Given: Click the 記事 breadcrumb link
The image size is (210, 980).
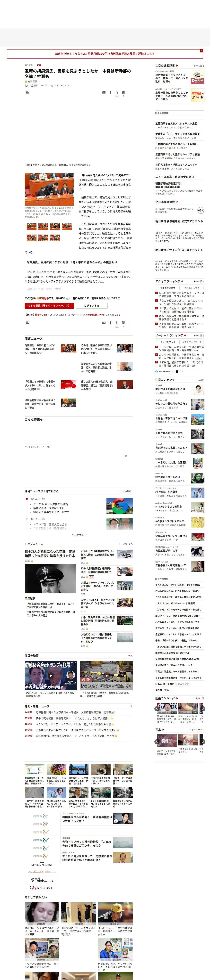Looking at the screenshot, I should (39, 65).
